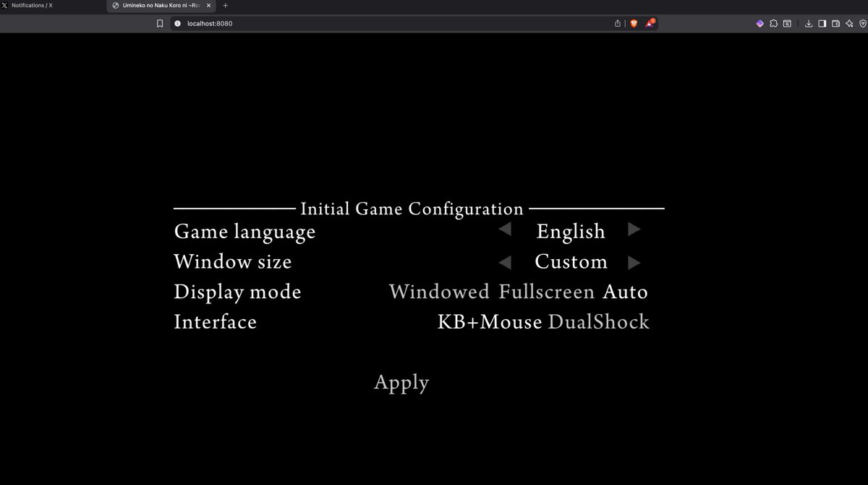Previous Window size left arrow
Image resolution: width=868 pixels, height=485 pixels.
tap(505, 262)
